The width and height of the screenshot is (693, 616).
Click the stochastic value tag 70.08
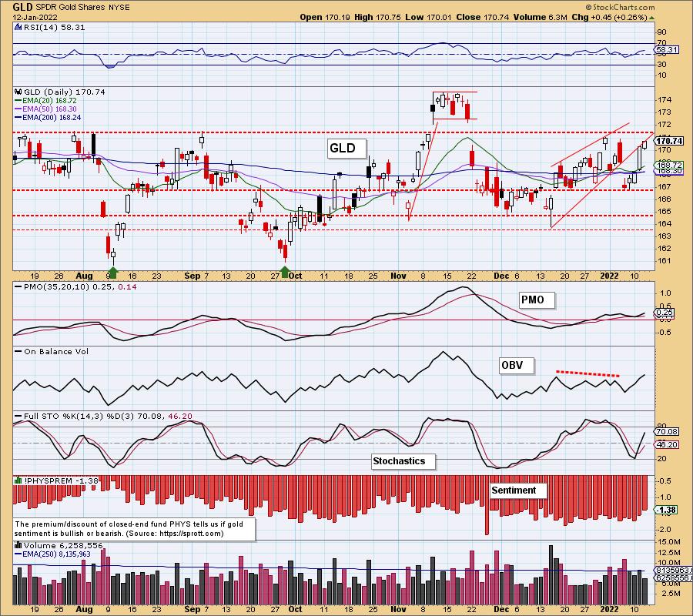[x=667, y=432]
